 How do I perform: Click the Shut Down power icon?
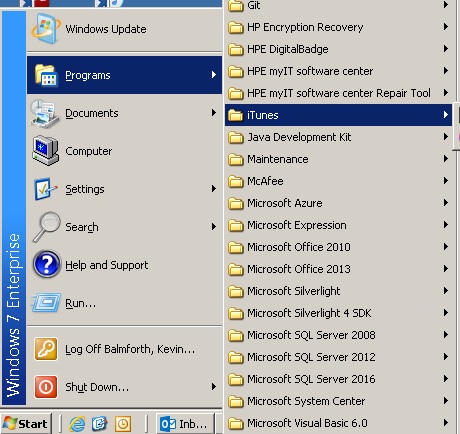click(46, 387)
